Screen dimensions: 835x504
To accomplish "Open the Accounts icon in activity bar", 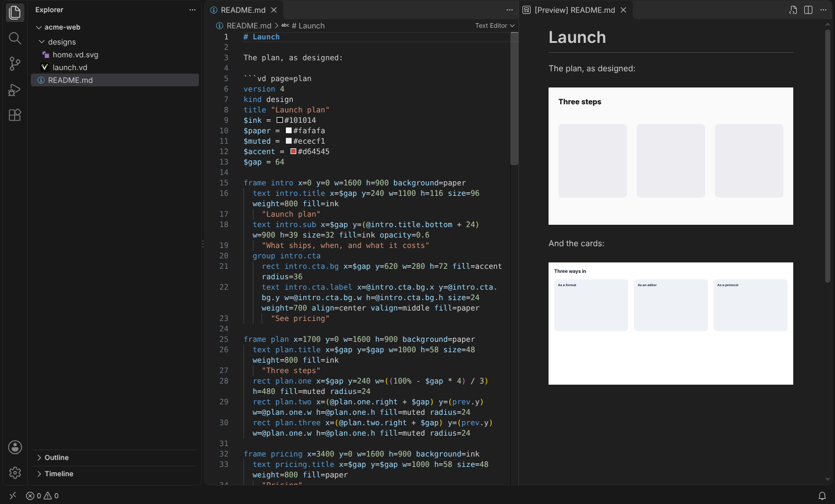I will 15,447.
